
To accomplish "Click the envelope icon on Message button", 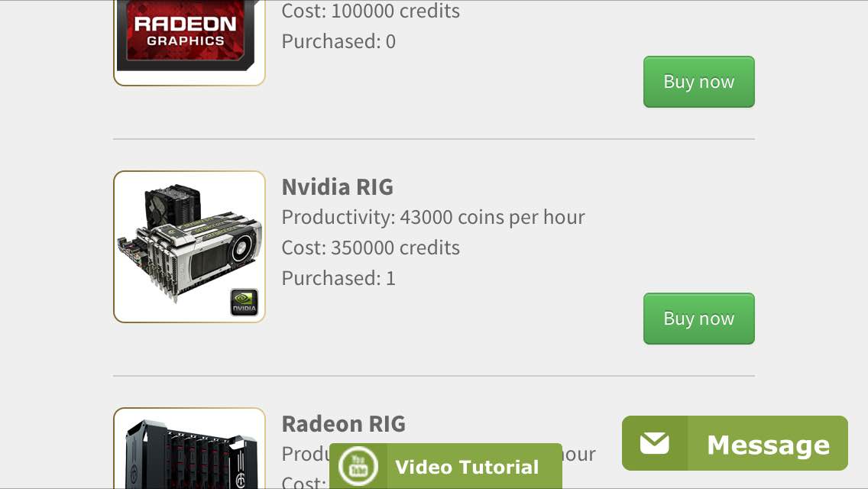I will [654, 444].
